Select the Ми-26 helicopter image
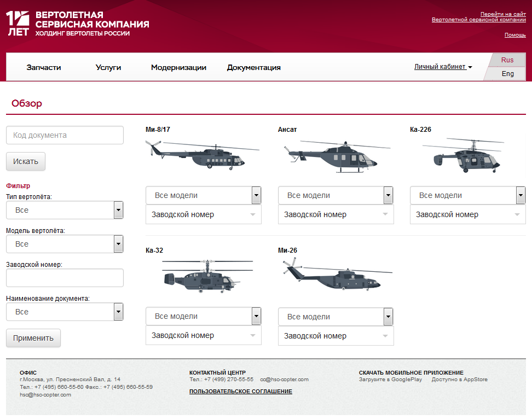Viewport: 532px width, 420px height. pos(337,275)
